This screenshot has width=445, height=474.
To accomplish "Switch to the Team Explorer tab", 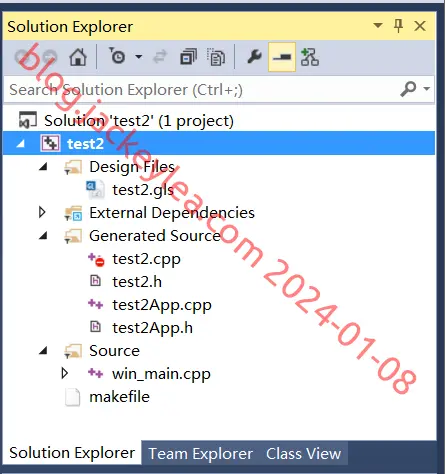I will (x=200, y=454).
